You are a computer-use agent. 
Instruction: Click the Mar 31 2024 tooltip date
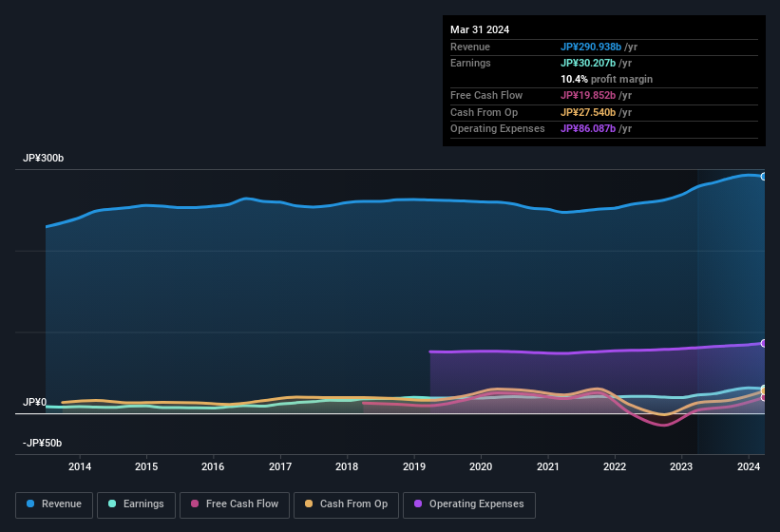[480, 29]
